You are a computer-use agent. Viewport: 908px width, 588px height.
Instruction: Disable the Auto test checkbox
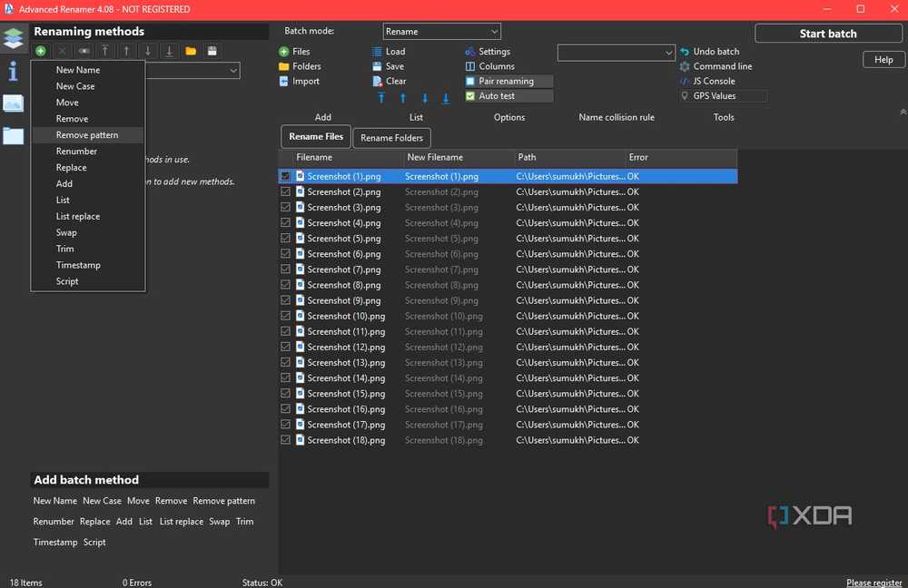tap(470, 95)
